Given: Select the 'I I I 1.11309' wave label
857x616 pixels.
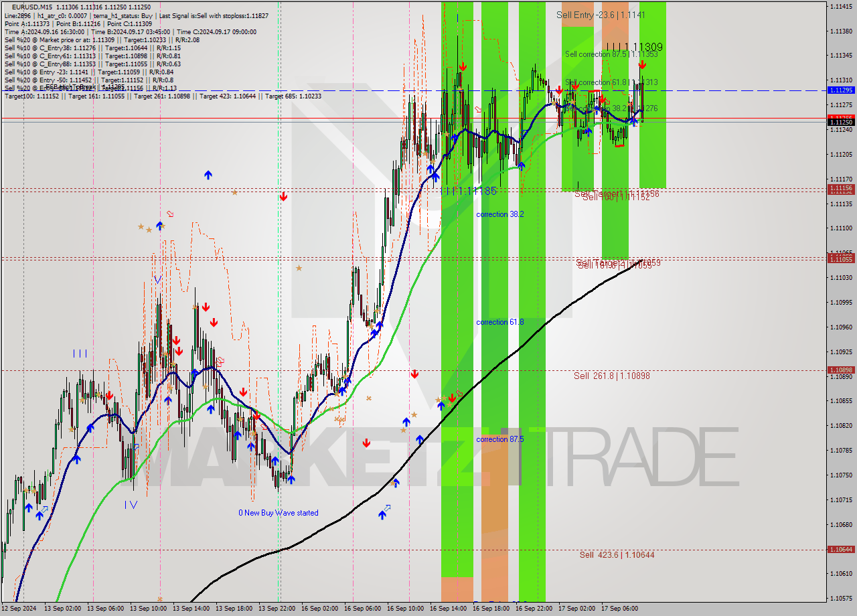Looking at the screenshot, I should point(634,48).
